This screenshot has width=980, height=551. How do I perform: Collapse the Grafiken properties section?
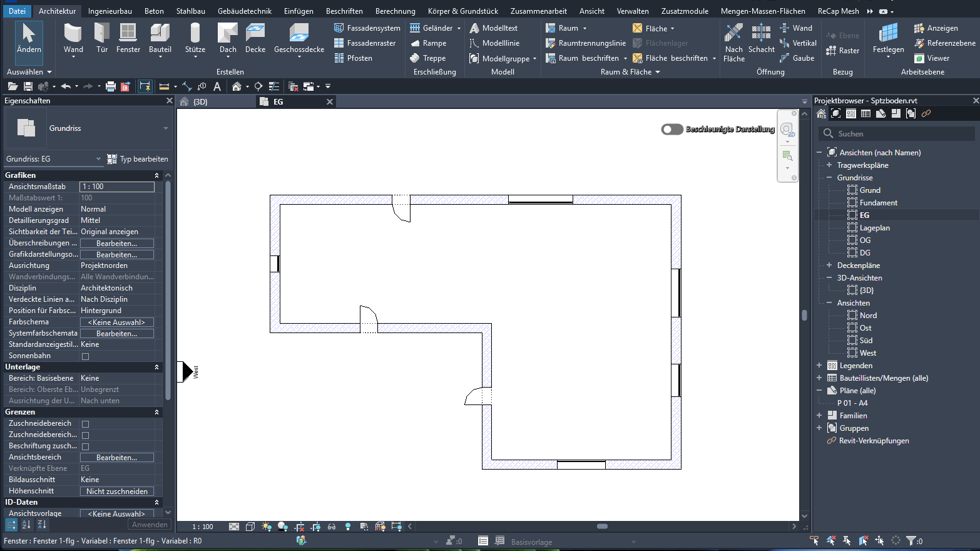click(x=156, y=175)
